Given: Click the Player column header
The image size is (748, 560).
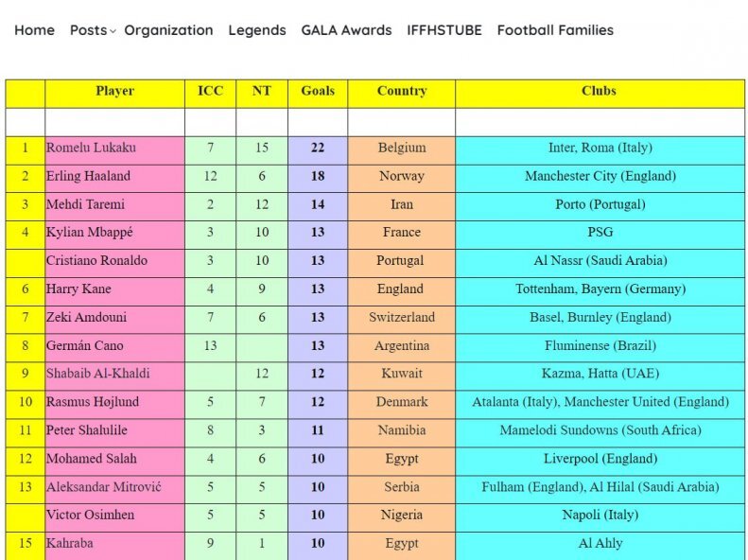Looking at the screenshot, I should pyautogui.click(x=114, y=92).
